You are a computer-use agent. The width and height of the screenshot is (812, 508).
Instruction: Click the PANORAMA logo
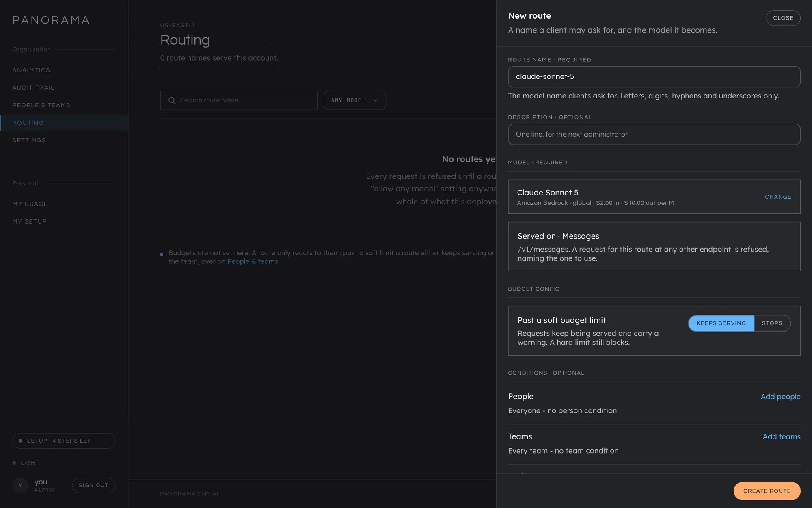[51, 20]
